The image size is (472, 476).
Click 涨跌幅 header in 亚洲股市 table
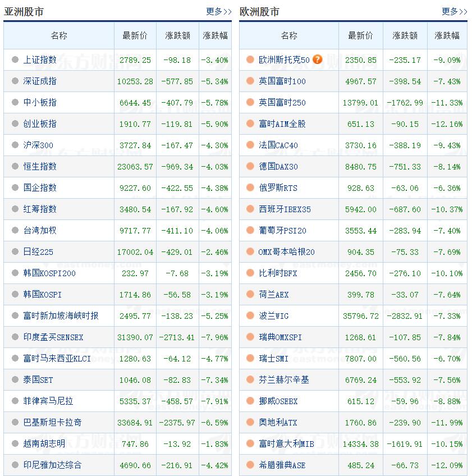pyautogui.click(x=215, y=35)
